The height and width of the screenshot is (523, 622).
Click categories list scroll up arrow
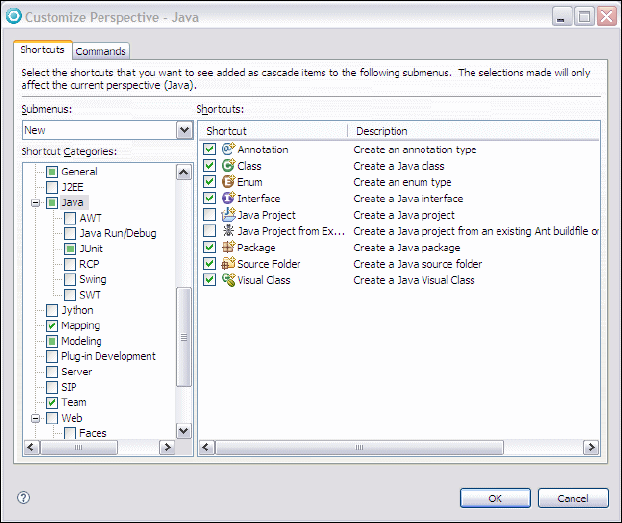point(184,172)
